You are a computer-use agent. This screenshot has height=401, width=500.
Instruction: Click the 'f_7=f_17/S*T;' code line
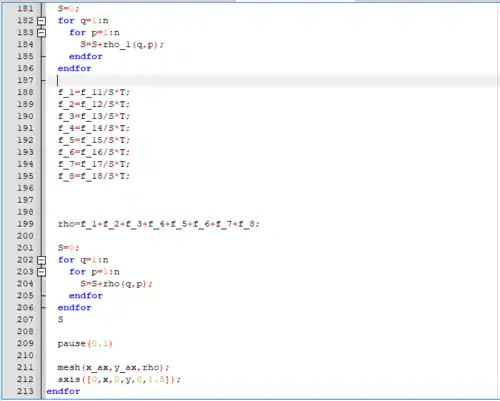[x=94, y=164]
